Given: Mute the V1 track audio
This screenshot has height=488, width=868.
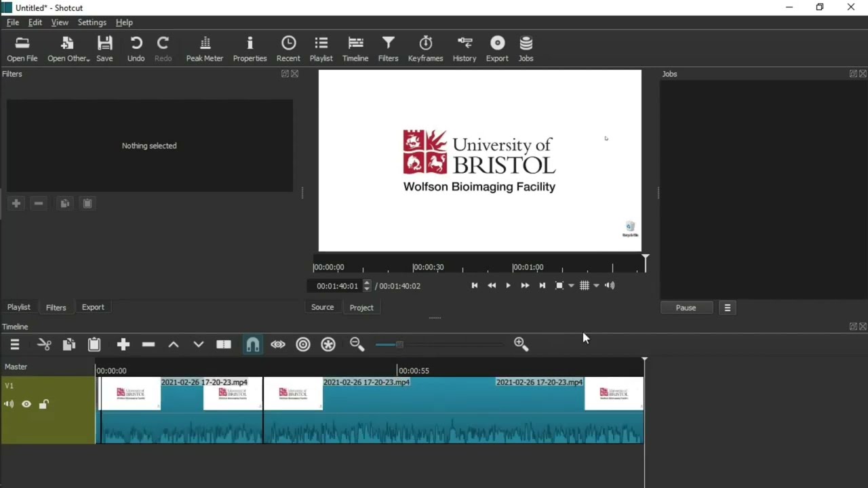Looking at the screenshot, I should pos(9,405).
